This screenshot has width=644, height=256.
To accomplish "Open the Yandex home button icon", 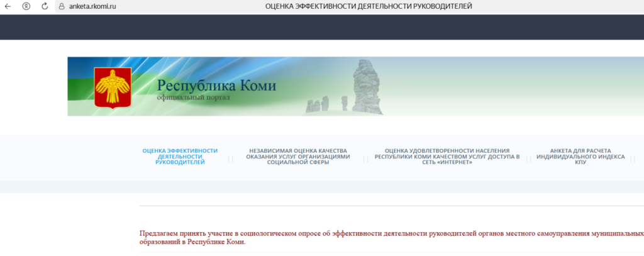I will click(x=26, y=6).
